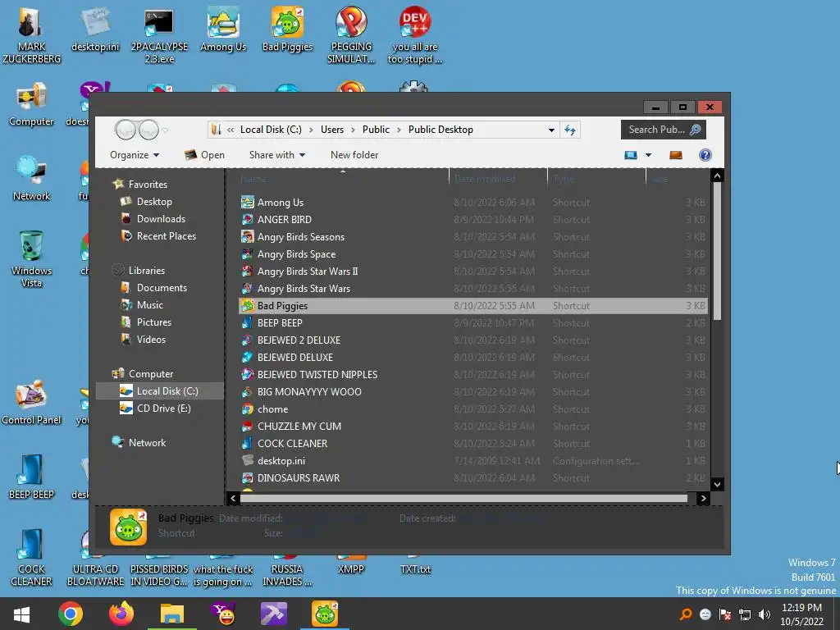Select the chome shortcut row
The height and width of the screenshot is (630, 840).
coord(473,409)
